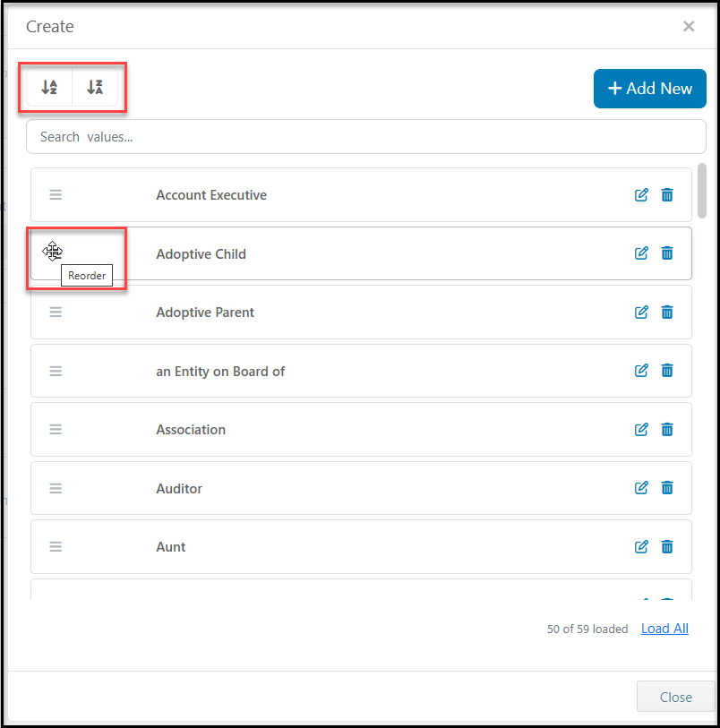The image size is (720, 728).
Task: Delete the Adoptive Child entry
Action: (x=667, y=253)
